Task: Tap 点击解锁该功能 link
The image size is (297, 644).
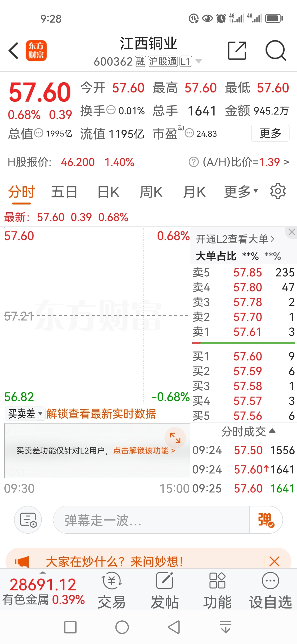Action: point(144,451)
